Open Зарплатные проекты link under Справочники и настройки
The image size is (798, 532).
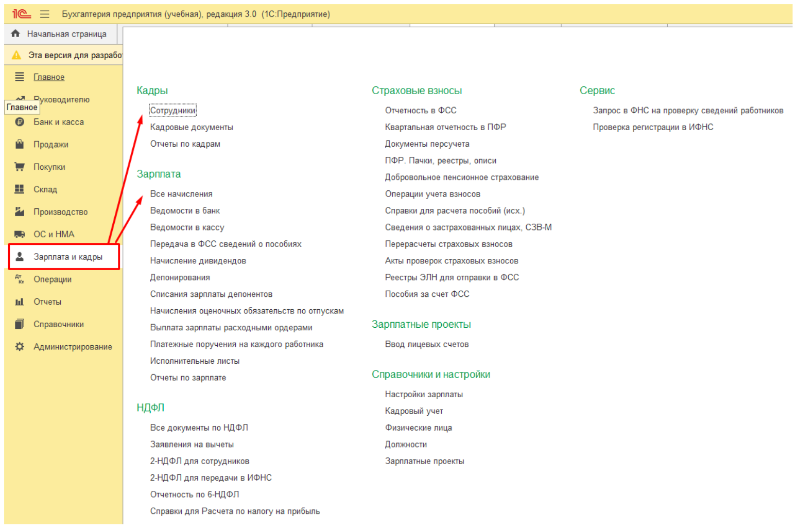coord(425,461)
